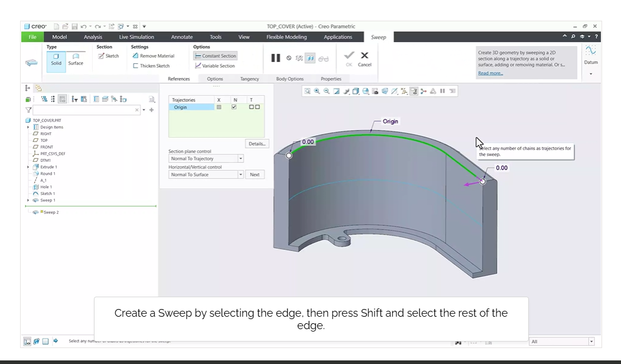Toggle the X checkbox for Origin trajectory
Image resolution: width=621 pixels, height=364 pixels.
(x=219, y=107)
